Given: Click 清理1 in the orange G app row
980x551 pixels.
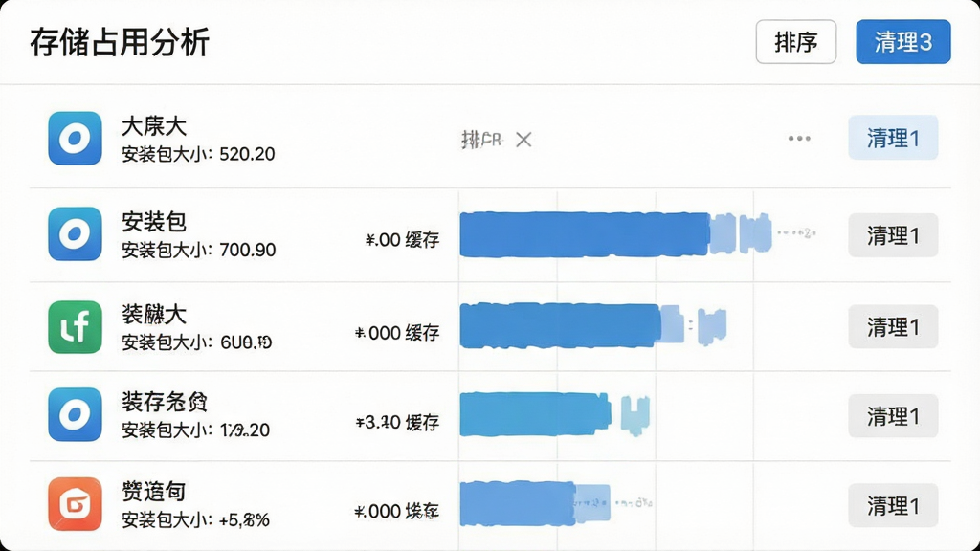Looking at the screenshot, I should [893, 505].
